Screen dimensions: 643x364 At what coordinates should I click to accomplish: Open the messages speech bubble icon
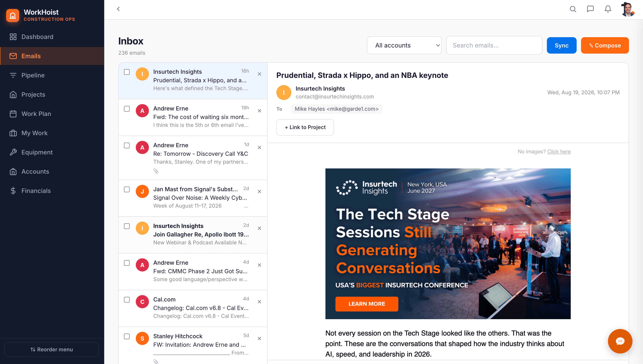(x=590, y=9)
